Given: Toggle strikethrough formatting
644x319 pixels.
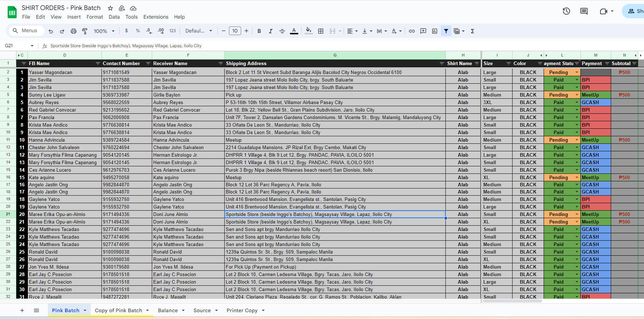Looking at the screenshot, I should pyautogui.click(x=282, y=31).
